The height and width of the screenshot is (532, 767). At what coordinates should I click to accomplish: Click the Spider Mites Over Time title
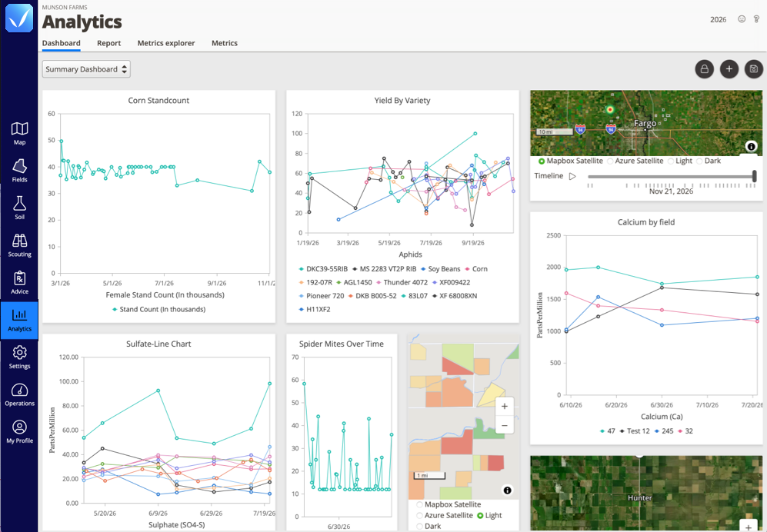pos(342,344)
